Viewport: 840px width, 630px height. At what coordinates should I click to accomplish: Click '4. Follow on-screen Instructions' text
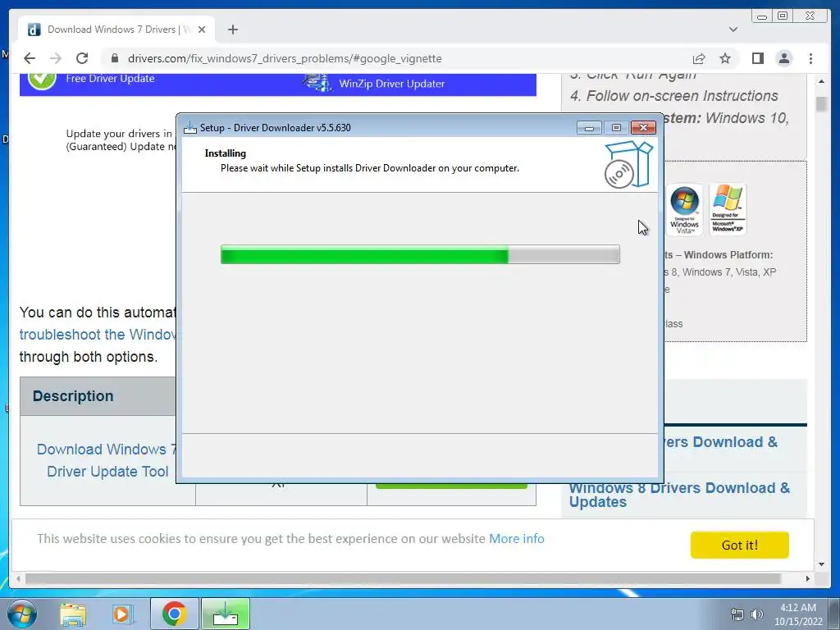pyautogui.click(x=674, y=96)
